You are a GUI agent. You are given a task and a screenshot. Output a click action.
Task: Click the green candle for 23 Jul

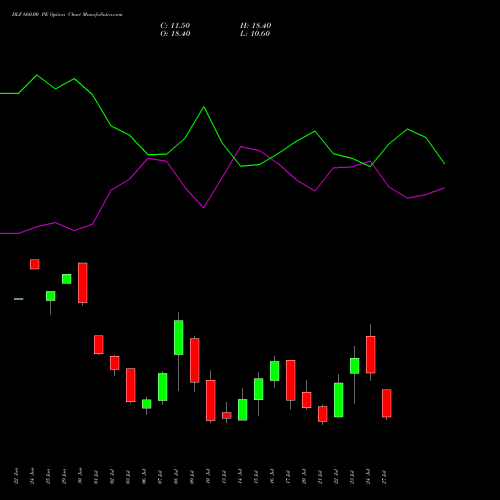tap(355, 366)
